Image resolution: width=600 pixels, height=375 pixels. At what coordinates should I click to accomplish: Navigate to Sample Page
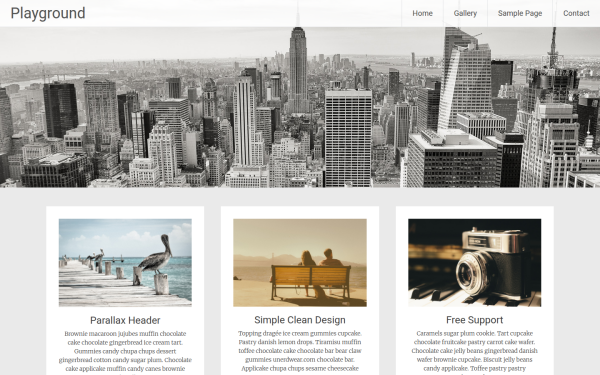[520, 13]
